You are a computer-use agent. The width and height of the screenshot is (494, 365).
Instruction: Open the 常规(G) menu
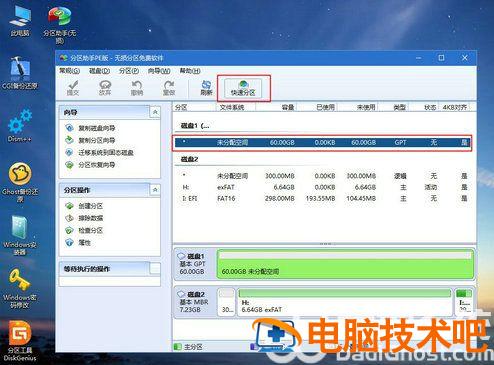tap(69, 71)
